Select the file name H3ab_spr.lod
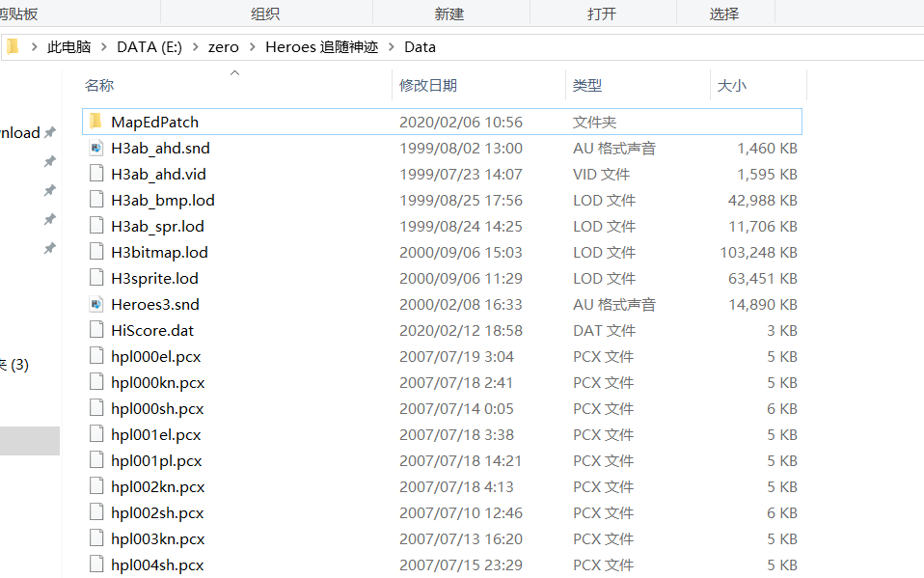 point(157,226)
